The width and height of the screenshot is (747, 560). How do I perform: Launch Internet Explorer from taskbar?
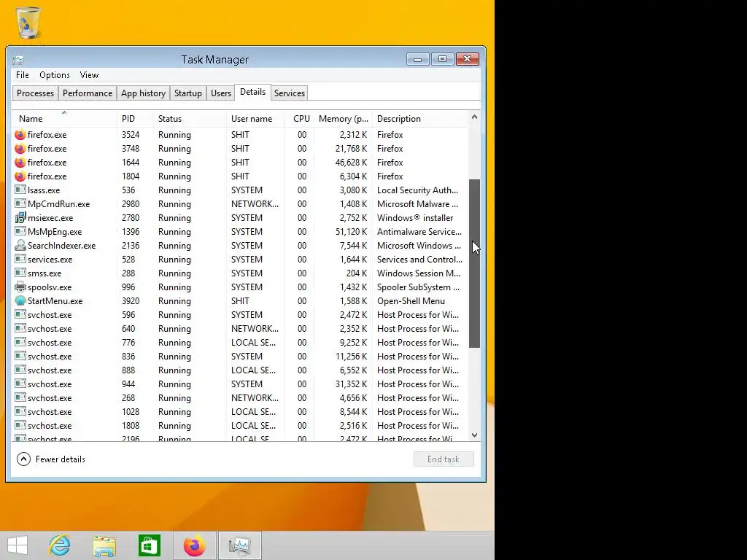pyautogui.click(x=60, y=545)
